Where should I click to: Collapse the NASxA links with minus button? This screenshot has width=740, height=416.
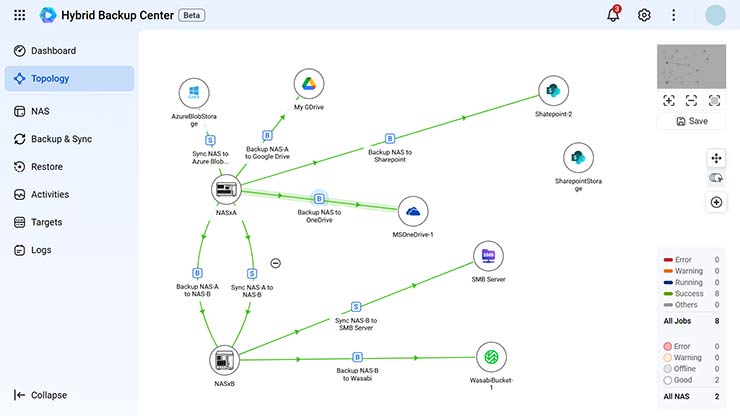click(276, 263)
